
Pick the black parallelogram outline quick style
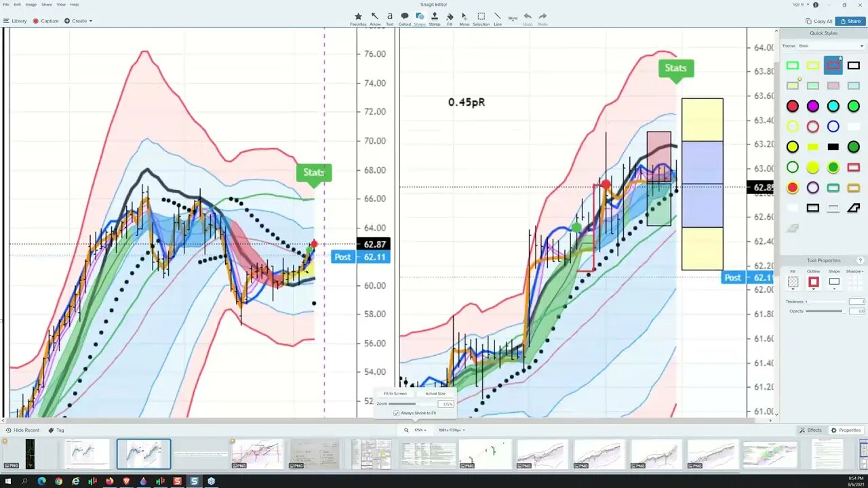tap(853, 208)
